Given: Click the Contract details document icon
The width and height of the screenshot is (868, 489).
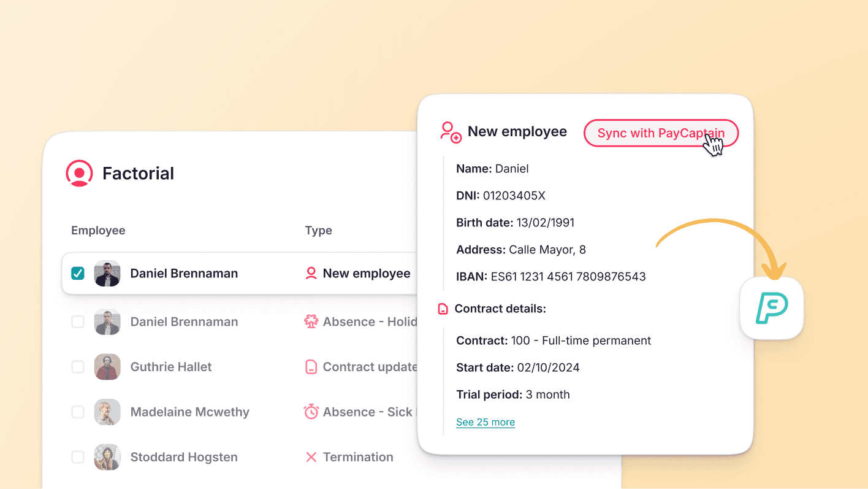Looking at the screenshot, I should click(x=443, y=309).
